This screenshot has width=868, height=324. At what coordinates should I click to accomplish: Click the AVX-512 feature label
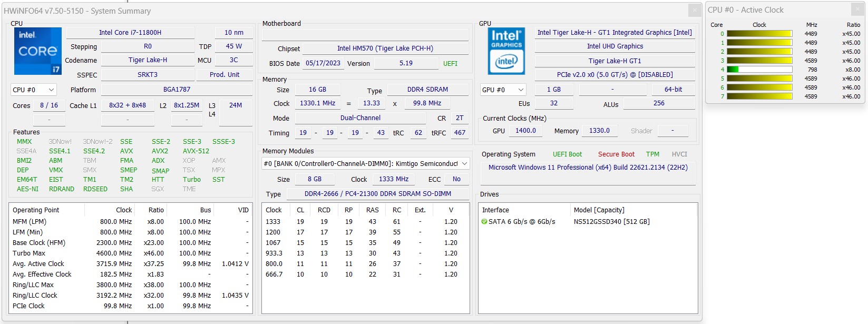[196, 151]
